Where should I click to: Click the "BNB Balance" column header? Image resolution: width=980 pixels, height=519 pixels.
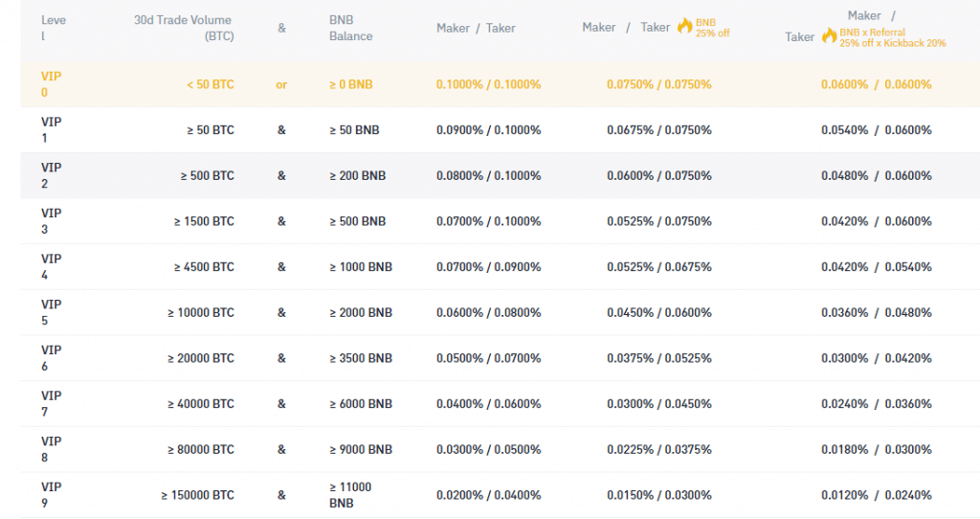(350, 28)
